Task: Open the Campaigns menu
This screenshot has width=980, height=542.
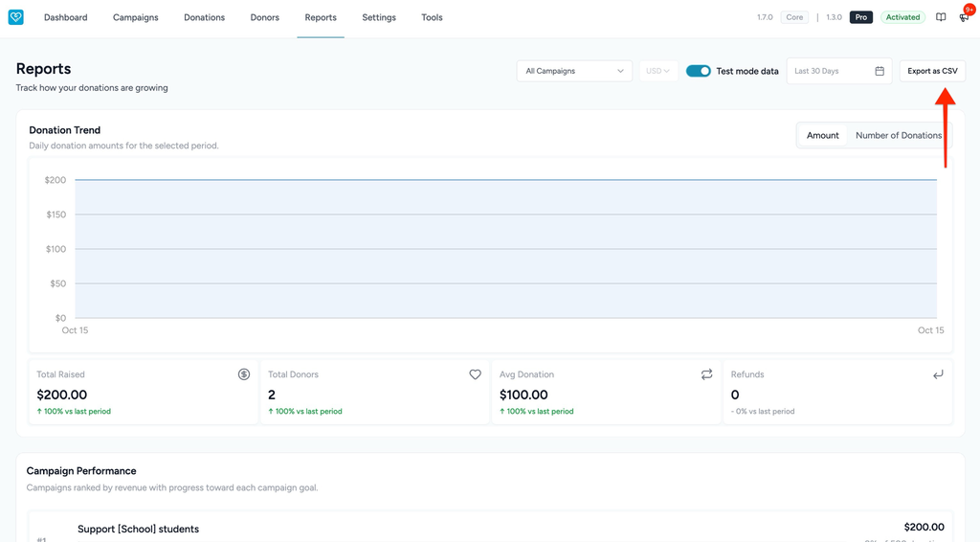Action: (x=136, y=17)
